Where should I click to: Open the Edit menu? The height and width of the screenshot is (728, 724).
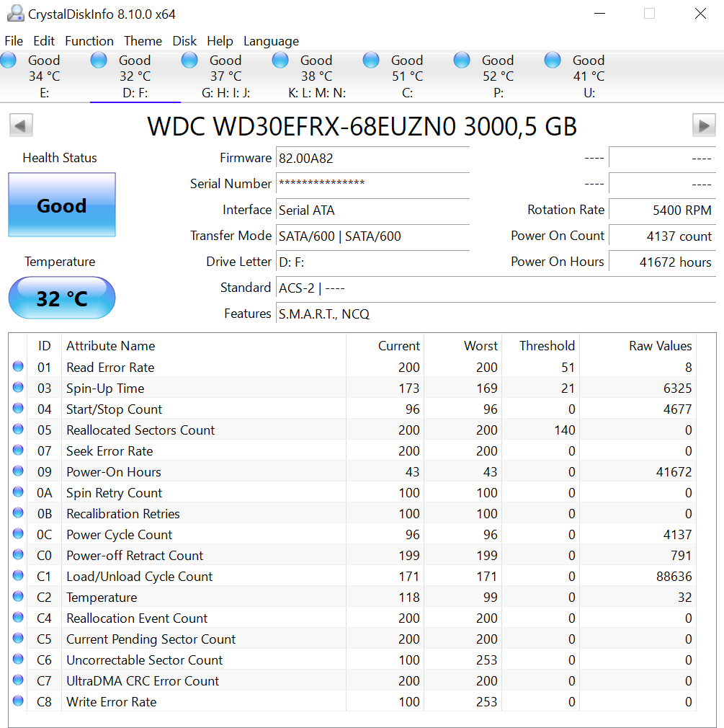pyautogui.click(x=44, y=41)
